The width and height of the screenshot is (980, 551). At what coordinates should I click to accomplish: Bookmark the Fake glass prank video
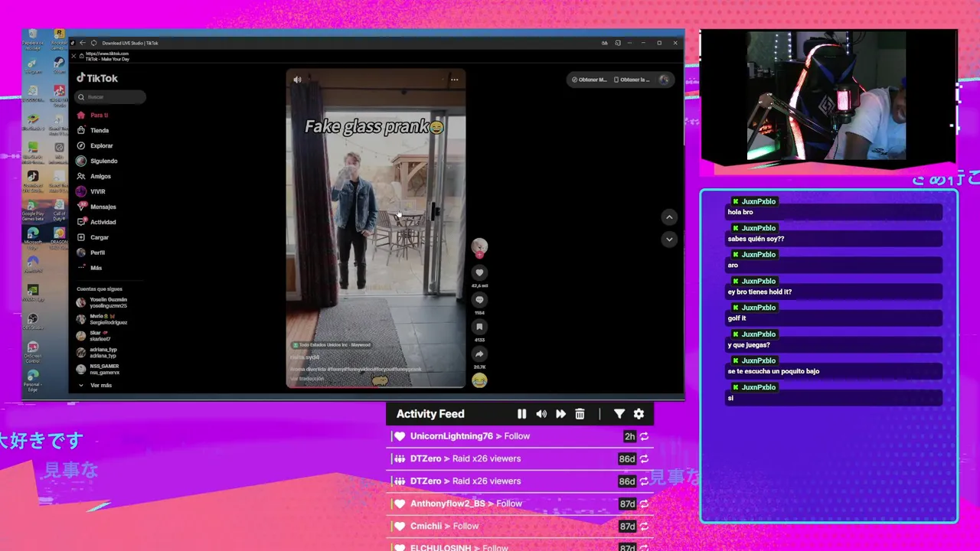click(479, 327)
